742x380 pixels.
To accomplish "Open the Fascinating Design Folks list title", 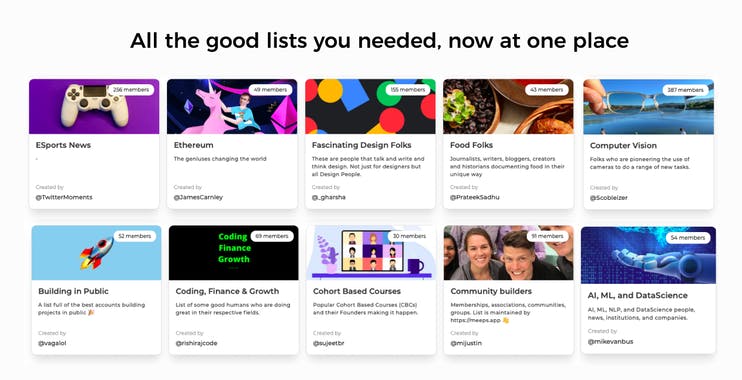I will (362, 145).
